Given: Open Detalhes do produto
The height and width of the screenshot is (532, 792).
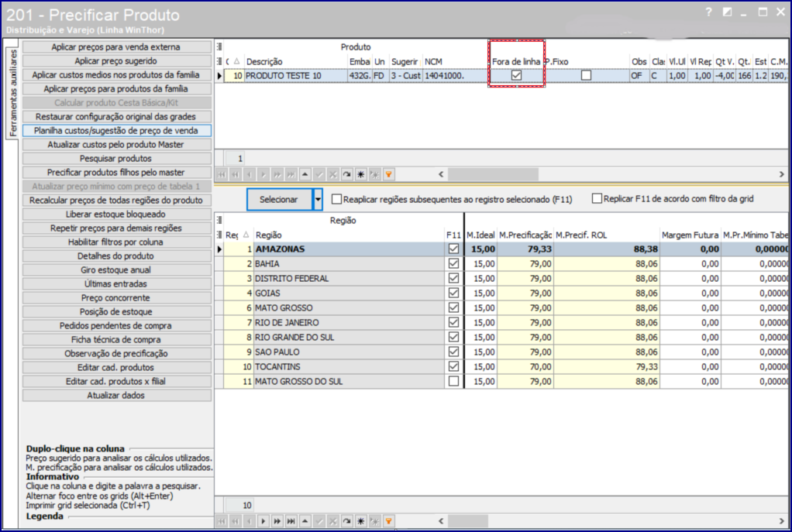Looking at the screenshot, I should pyautogui.click(x=117, y=256).
